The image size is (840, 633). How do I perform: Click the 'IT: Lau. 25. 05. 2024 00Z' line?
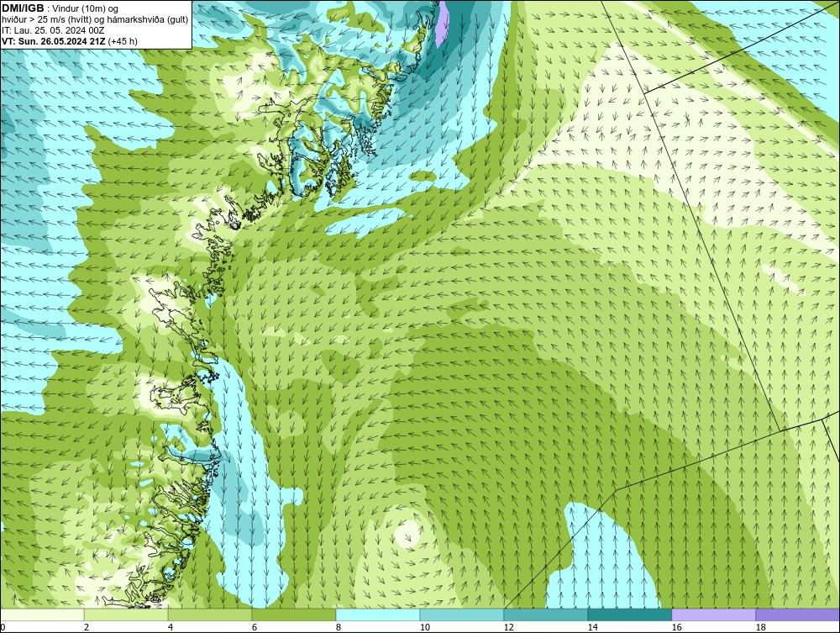point(53,30)
